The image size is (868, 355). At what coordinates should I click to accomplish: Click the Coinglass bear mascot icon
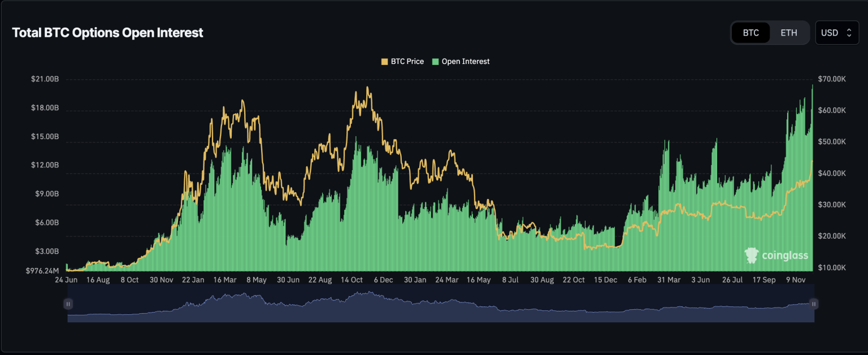coord(752,255)
